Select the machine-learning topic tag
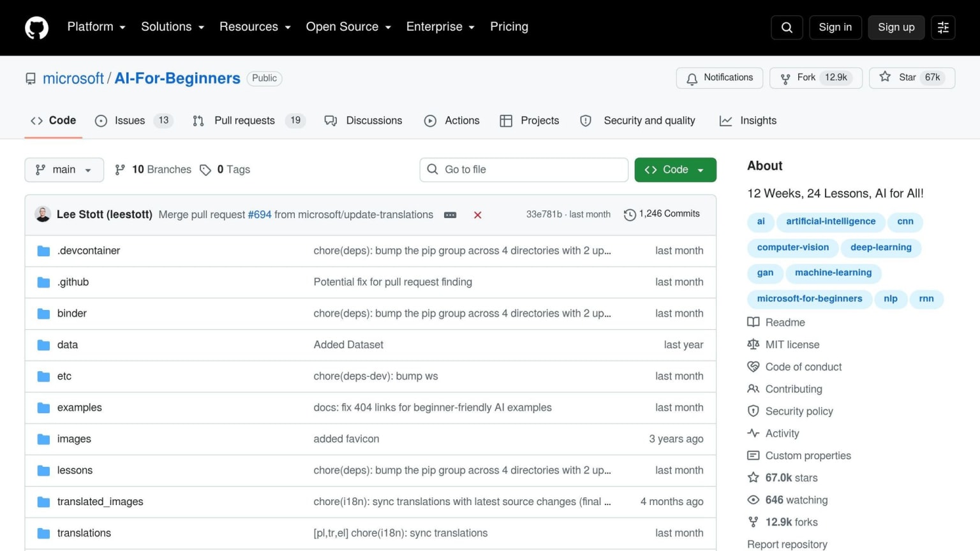 click(833, 273)
